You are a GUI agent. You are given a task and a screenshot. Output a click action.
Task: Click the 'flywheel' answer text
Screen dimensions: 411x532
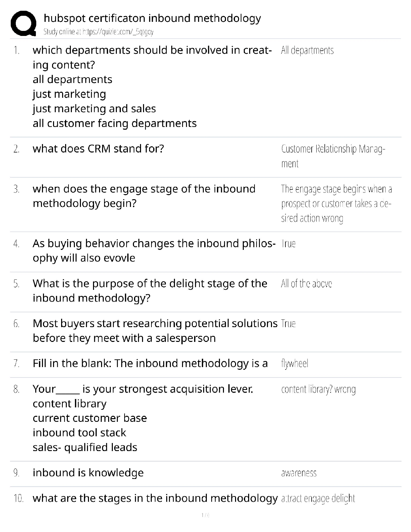294,363
